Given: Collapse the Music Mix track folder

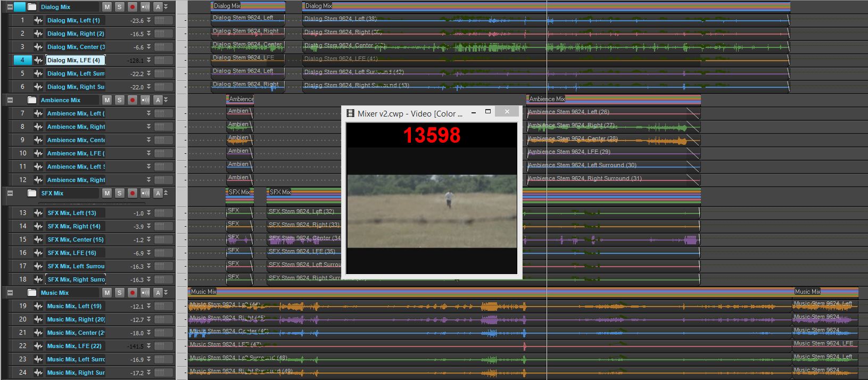Looking at the screenshot, I should (10, 293).
